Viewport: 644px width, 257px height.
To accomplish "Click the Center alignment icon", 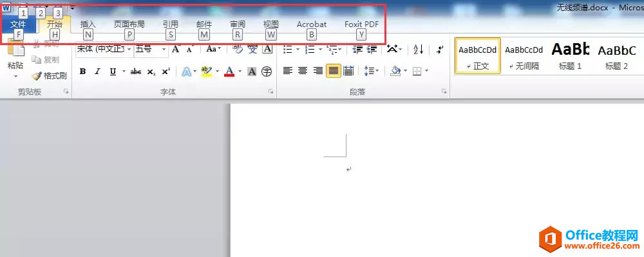I will tap(303, 71).
